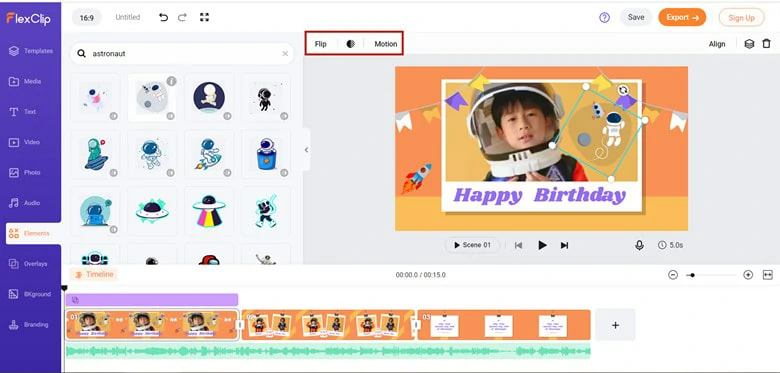Screen dimensions: 780x373
Task: Open the Overlays sidebar tab
Action: (31, 264)
